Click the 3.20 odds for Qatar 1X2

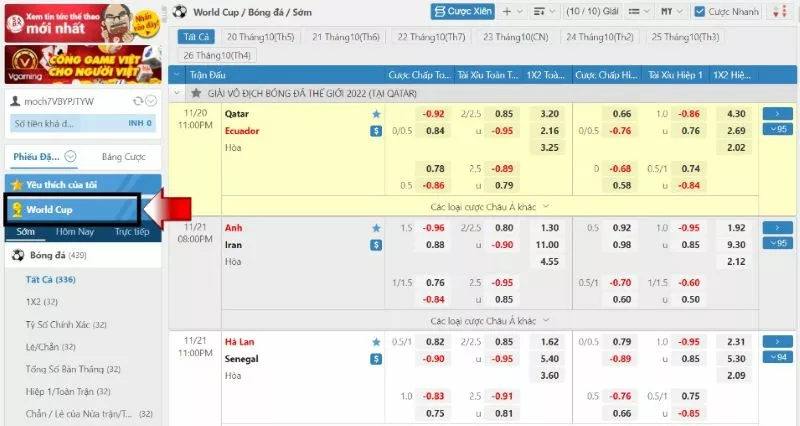(549, 114)
